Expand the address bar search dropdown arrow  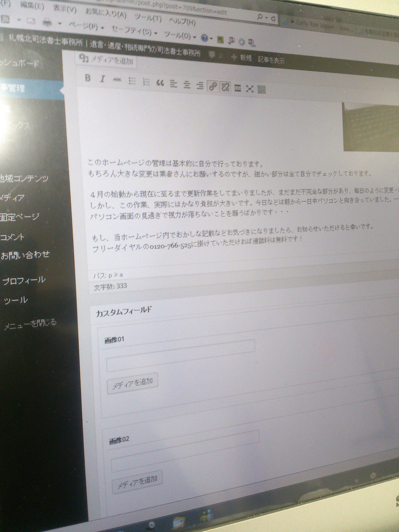click(266, 18)
